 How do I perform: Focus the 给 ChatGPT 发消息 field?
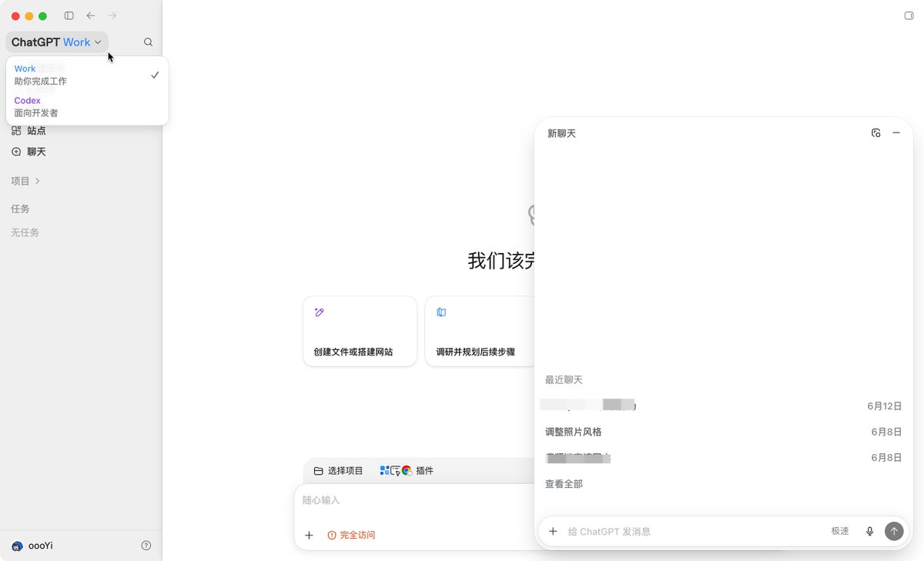693,531
